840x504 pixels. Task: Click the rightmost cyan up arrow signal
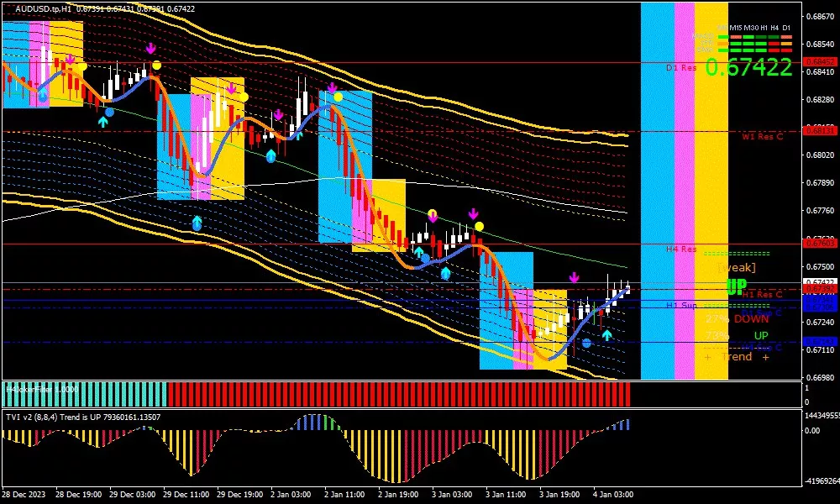click(x=606, y=335)
